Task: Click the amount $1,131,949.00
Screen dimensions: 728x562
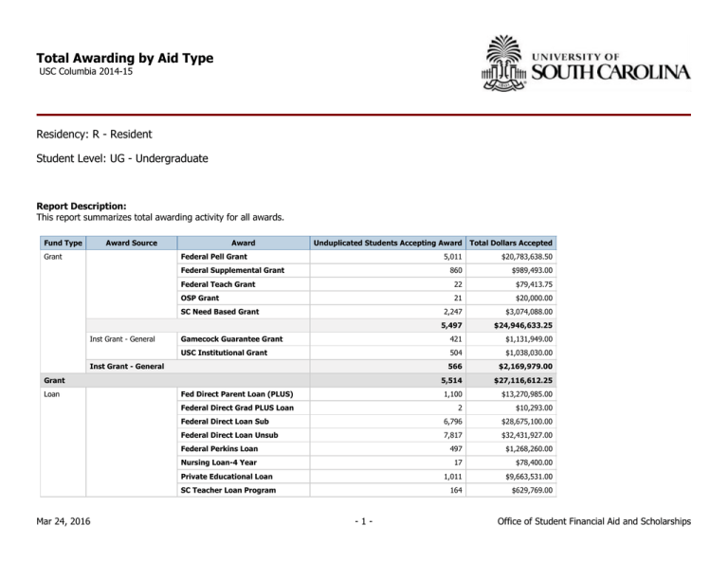Action: (529, 338)
